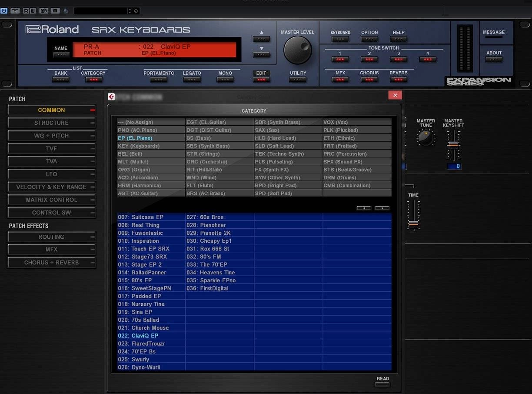The width and height of the screenshot is (532, 394).
Task: Toggle the REVERB effect switch
Action: pos(399,80)
